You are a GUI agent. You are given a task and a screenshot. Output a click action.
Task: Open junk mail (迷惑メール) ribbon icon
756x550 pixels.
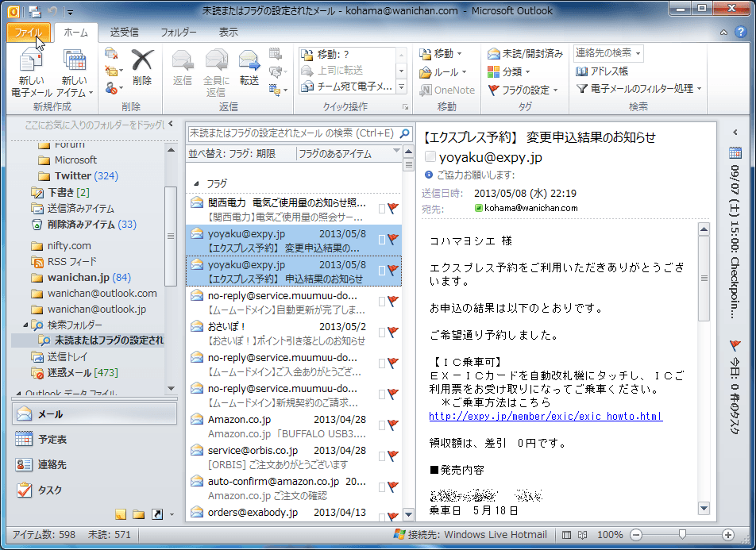112,88
